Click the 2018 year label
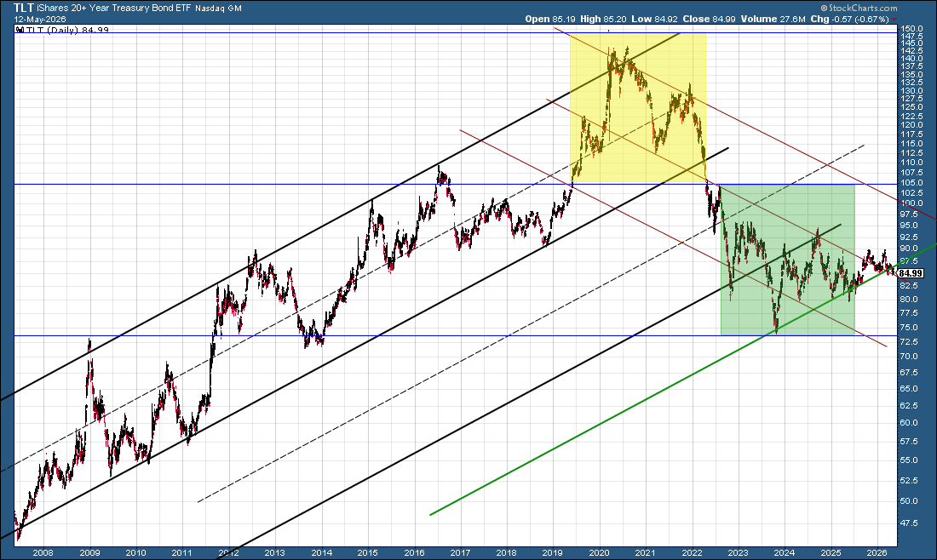 tap(507, 553)
